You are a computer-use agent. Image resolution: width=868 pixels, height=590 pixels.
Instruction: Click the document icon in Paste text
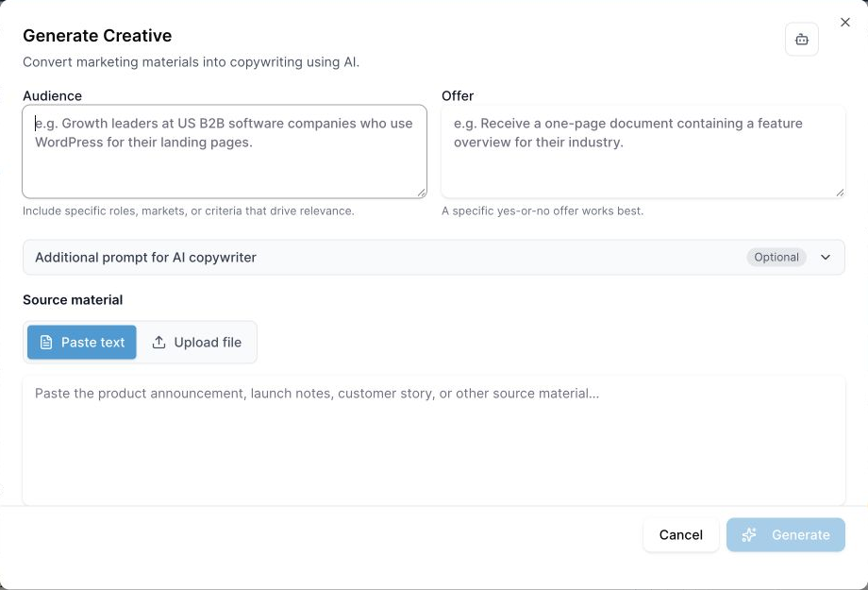46,343
